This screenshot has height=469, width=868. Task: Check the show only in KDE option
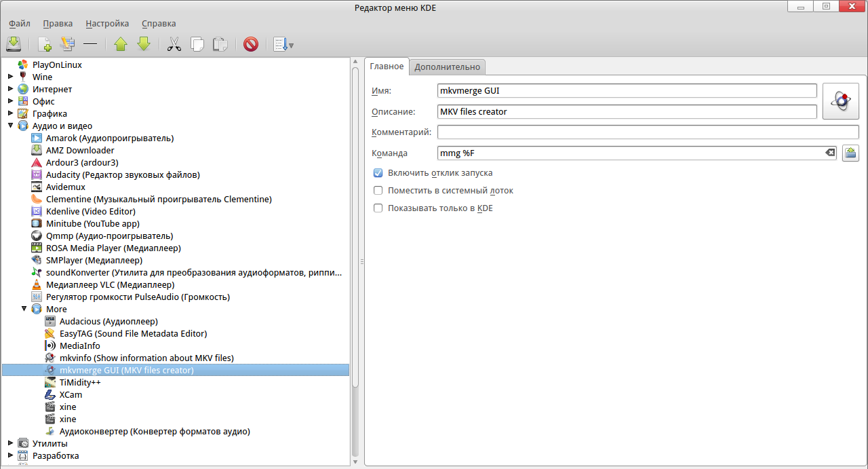coord(378,208)
